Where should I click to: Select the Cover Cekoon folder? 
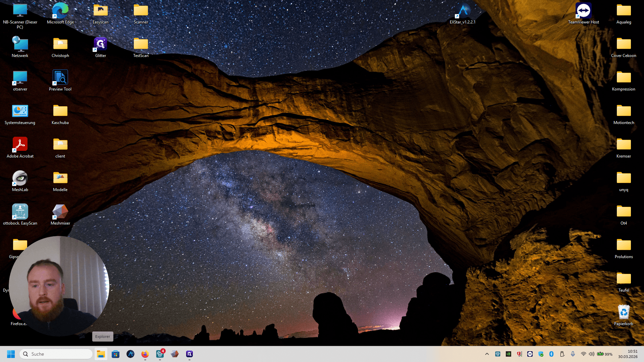624,47
